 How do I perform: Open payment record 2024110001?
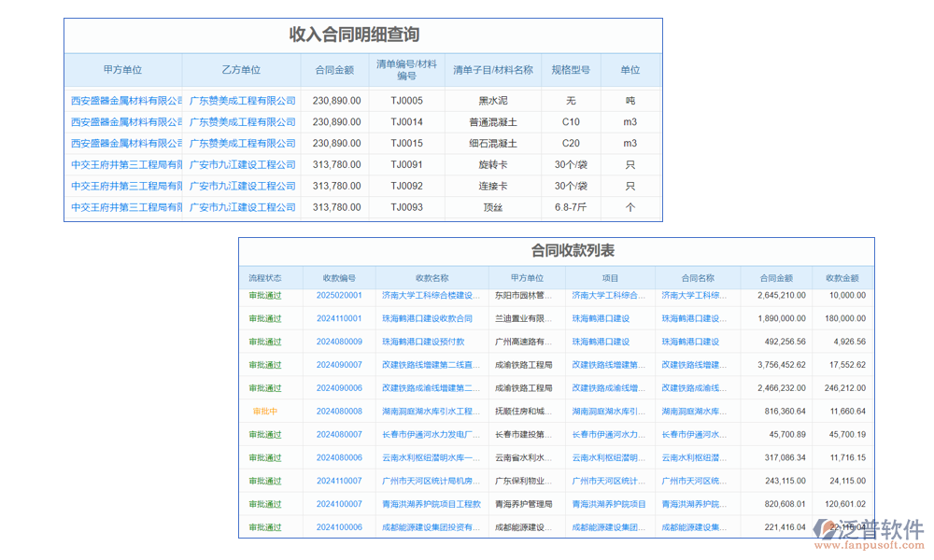pyautogui.click(x=338, y=318)
